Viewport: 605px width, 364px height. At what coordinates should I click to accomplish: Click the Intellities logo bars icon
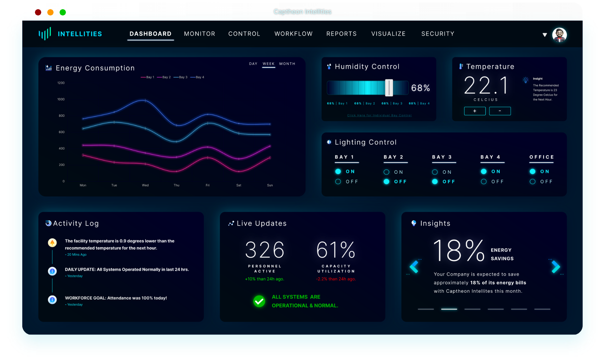coord(45,34)
